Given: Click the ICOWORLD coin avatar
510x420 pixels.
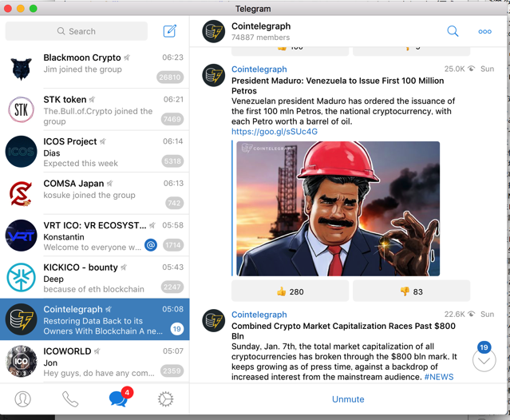Looking at the screenshot, I should [x=21, y=362].
